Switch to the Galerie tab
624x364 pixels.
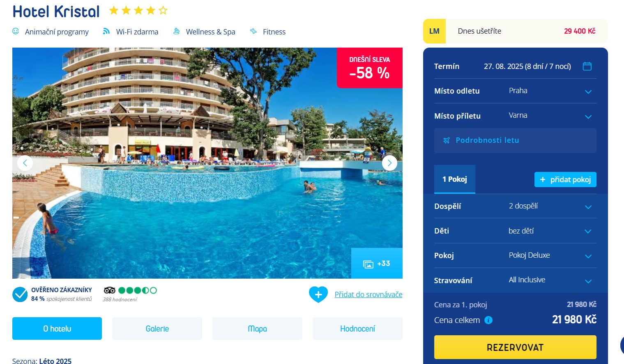(x=157, y=328)
